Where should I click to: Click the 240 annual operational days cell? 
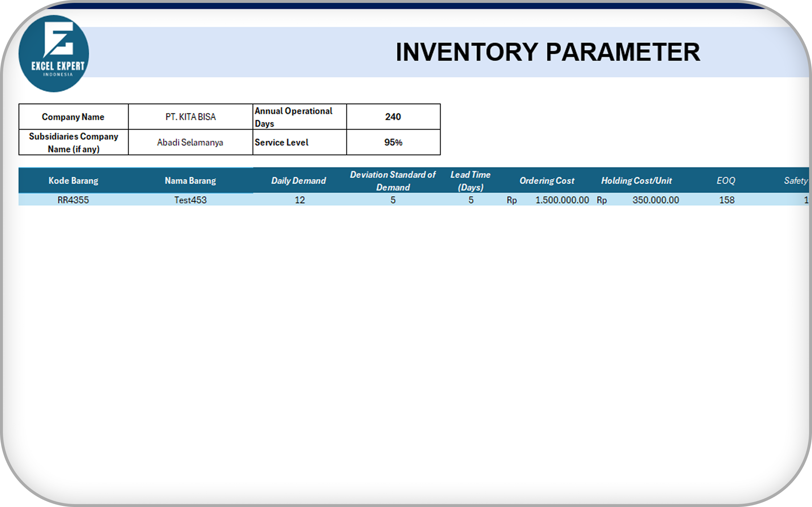(x=393, y=117)
